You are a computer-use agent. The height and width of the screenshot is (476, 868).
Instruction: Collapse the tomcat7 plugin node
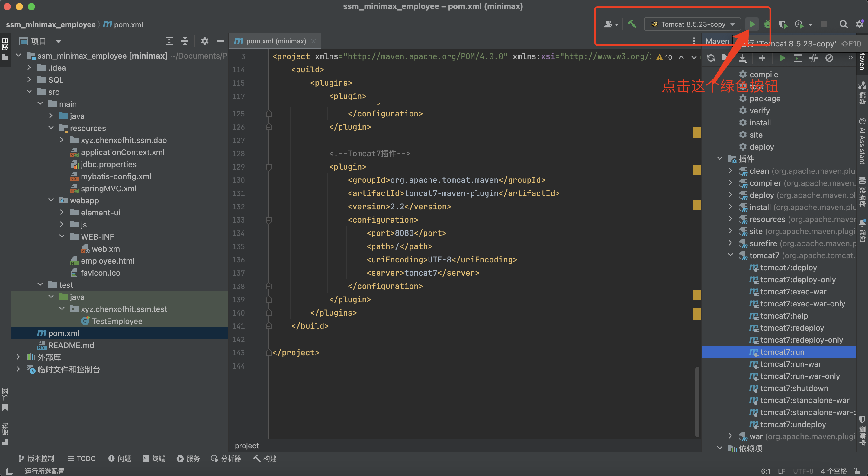point(730,255)
